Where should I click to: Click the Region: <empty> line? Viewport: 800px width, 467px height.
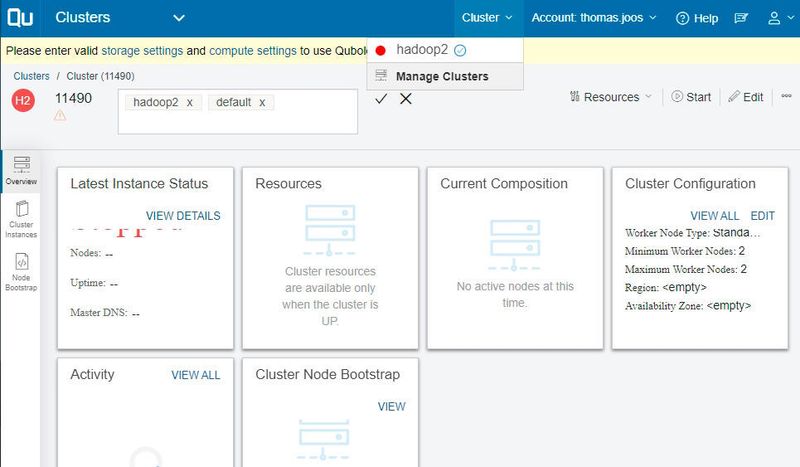(665, 288)
